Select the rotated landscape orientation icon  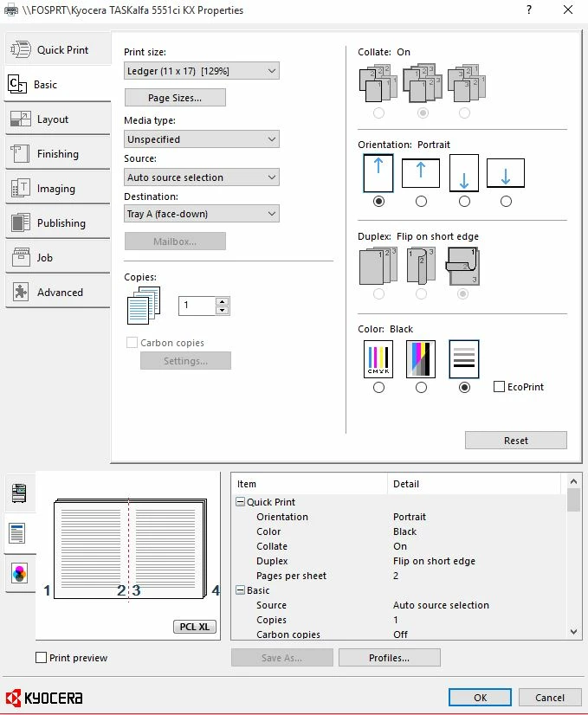pyautogui.click(x=506, y=173)
